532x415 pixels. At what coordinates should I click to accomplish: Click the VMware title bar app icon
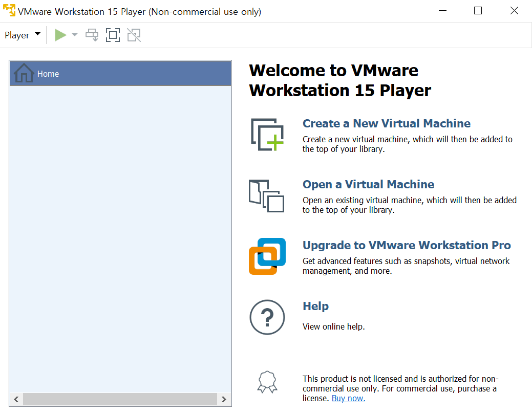pos(9,10)
